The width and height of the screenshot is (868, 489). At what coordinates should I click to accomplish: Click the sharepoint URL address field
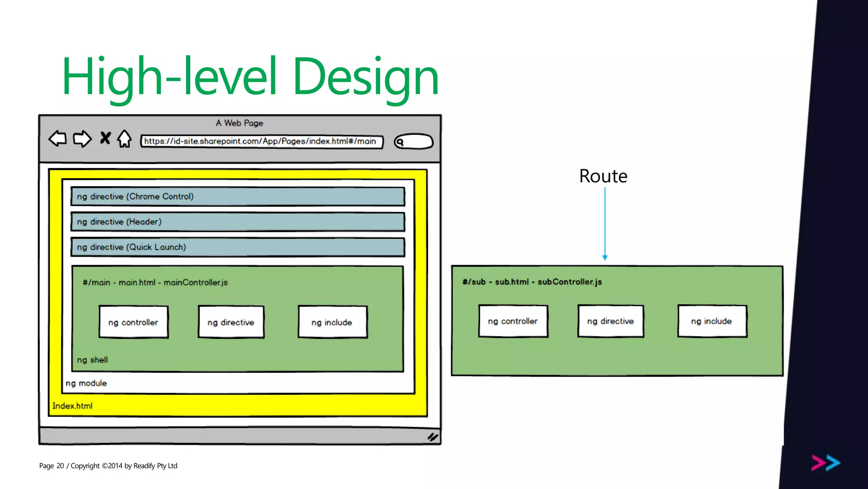(x=262, y=141)
